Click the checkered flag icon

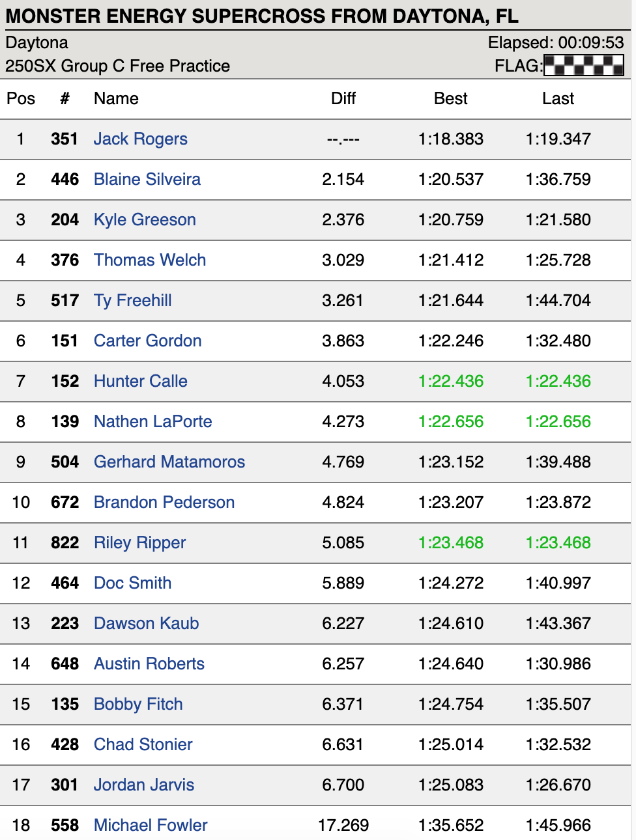coord(583,65)
